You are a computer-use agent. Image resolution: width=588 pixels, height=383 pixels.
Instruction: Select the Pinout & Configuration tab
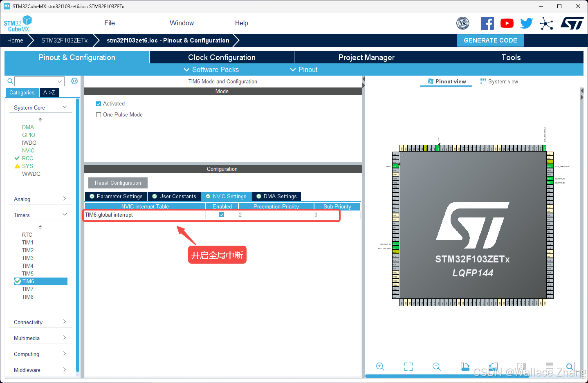[77, 58]
